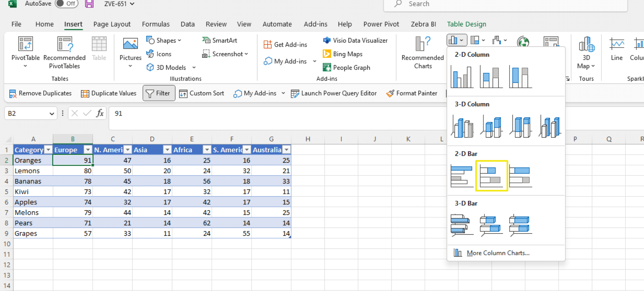Image resolution: width=644 pixels, height=291 pixels.
Task: Open the Name Box dropdown
Action: point(52,114)
